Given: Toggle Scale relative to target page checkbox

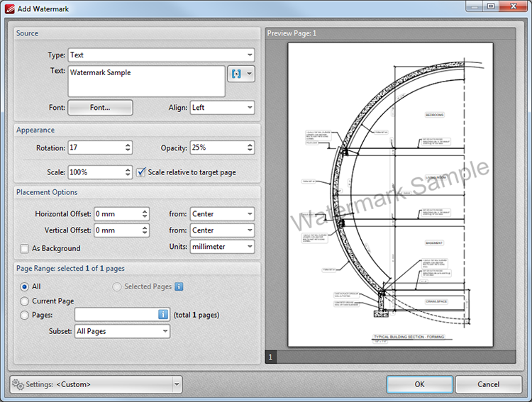Looking at the screenshot, I should 141,172.
